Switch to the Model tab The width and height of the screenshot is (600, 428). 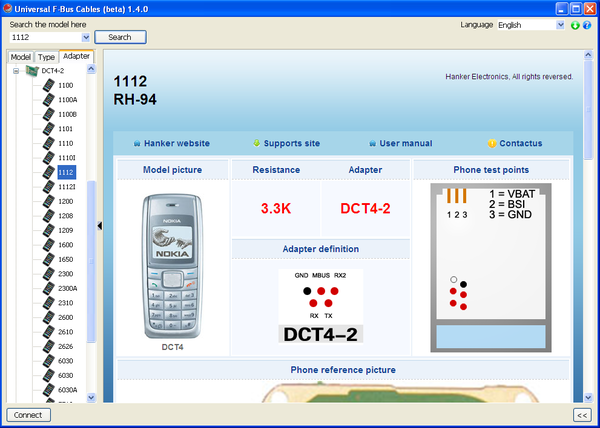[x=20, y=57]
